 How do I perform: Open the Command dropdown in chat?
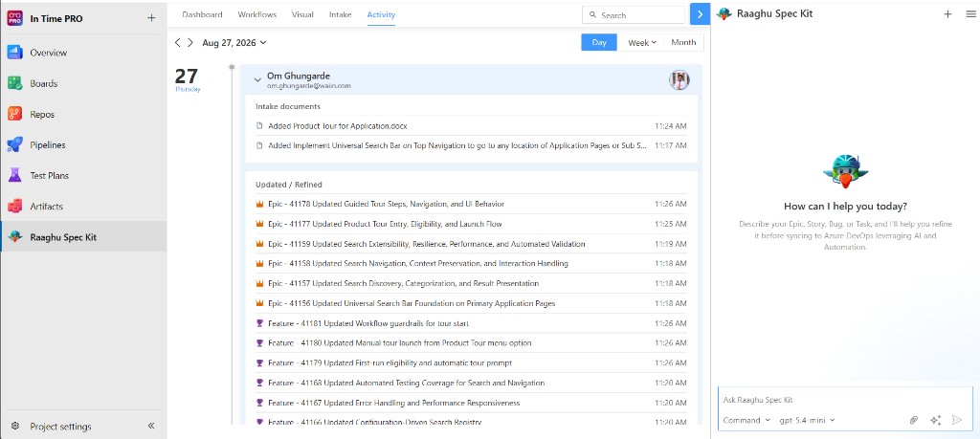pyautogui.click(x=746, y=420)
